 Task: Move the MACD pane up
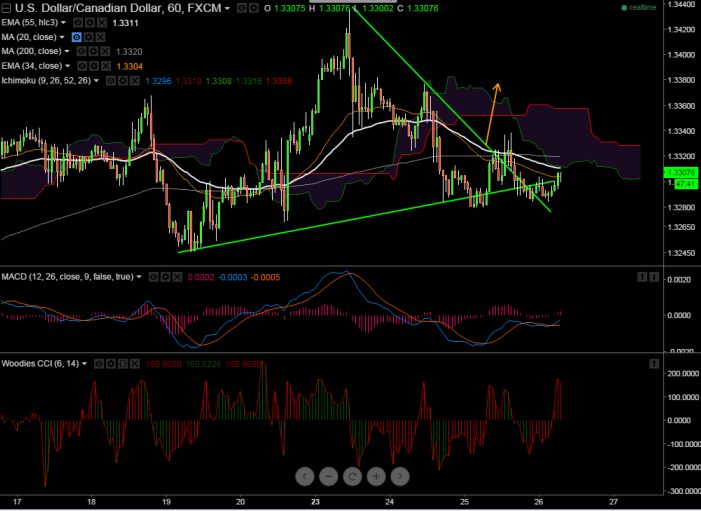tap(642, 277)
